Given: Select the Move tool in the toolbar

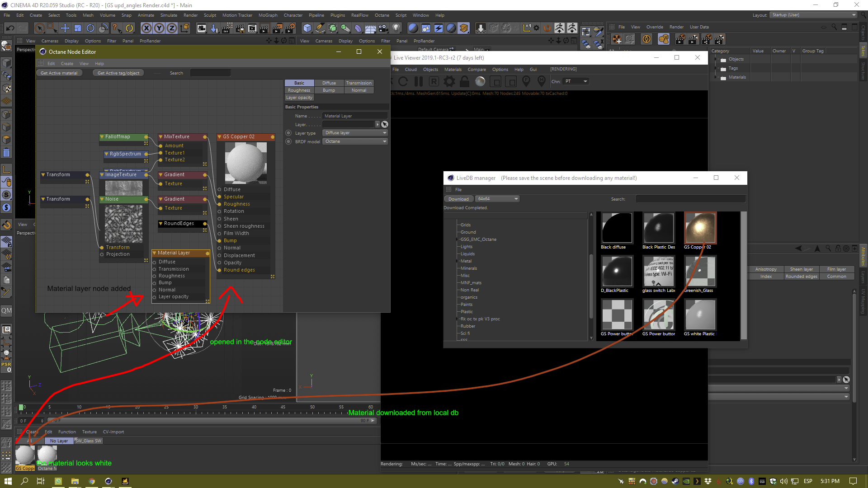Looking at the screenshot, I should point(65,28).
